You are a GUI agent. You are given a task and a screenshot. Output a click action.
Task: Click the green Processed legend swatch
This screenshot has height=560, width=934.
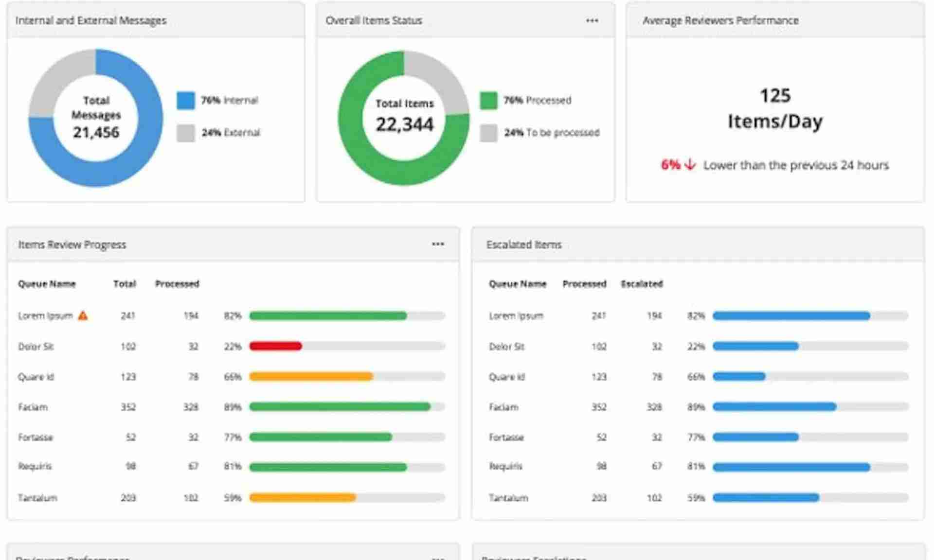pyautogui.click(x=488, y=101)
